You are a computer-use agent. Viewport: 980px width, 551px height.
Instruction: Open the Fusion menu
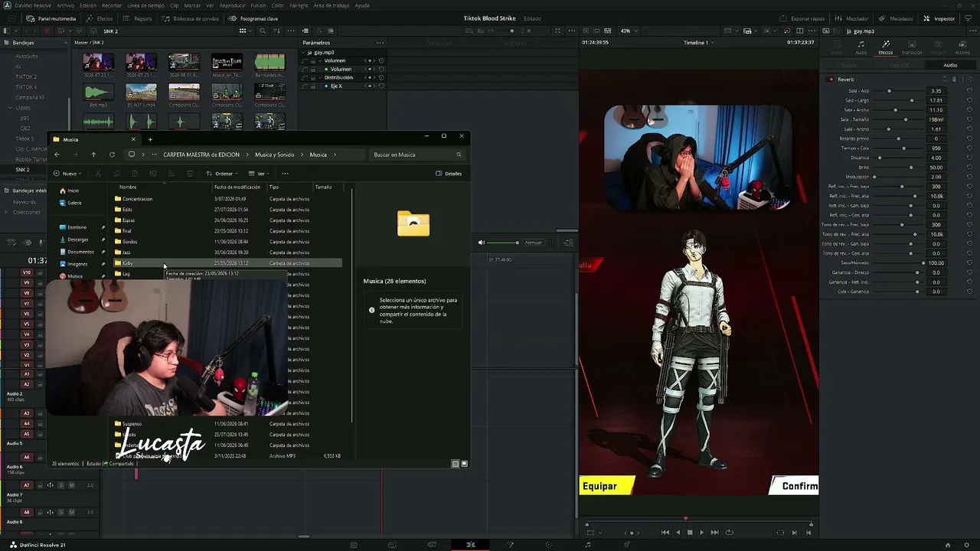(258, 5)
